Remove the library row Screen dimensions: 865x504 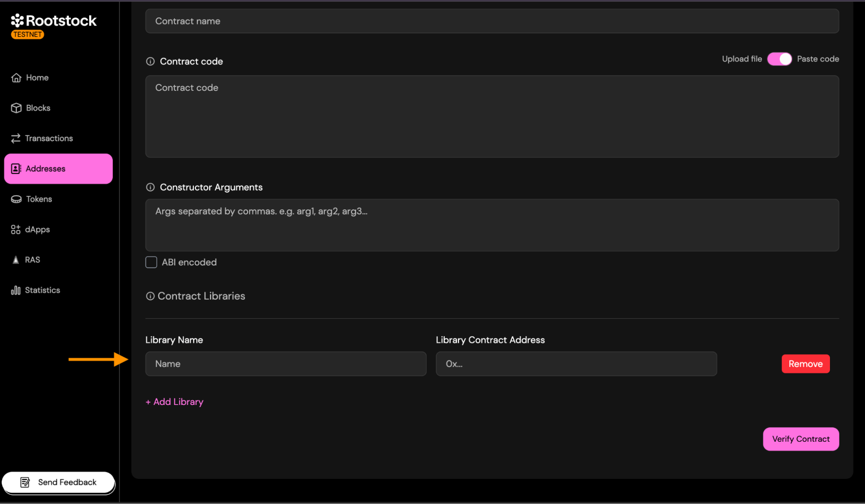805,364
